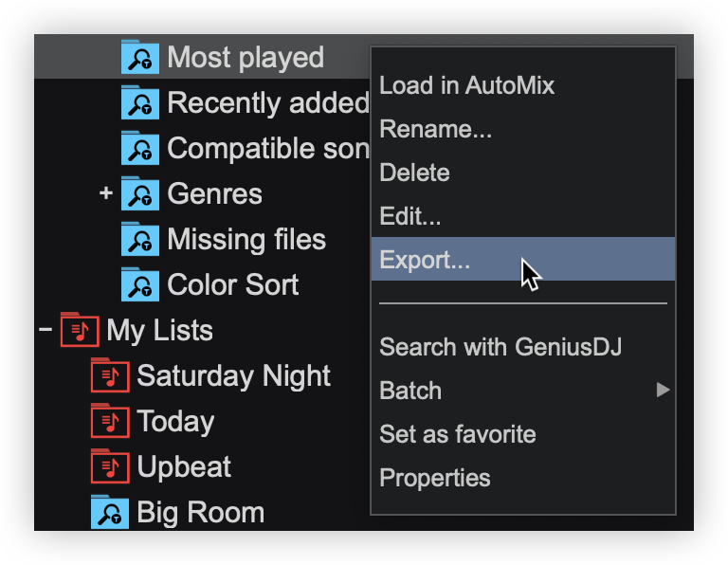Expand the Genres folder with plus sign
Screen dimensions: 728x565
[105, 194]
